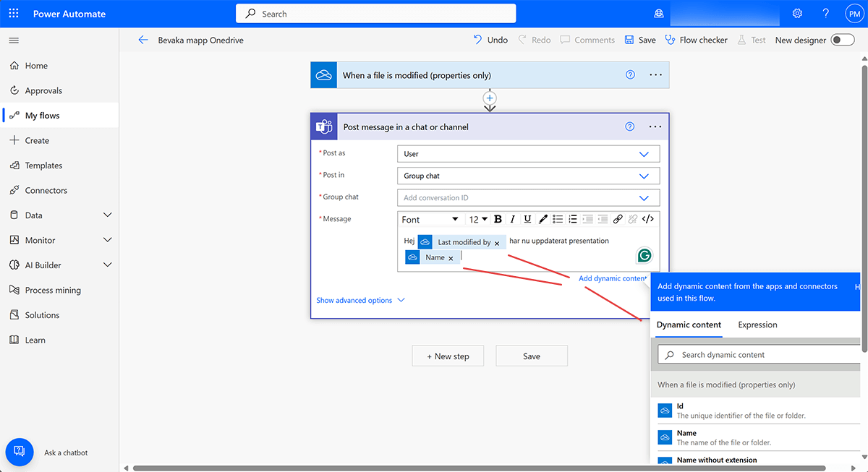Screen dimensions: 868x472
Task: Open the help question mark in the header
Action: click(825, 14)
